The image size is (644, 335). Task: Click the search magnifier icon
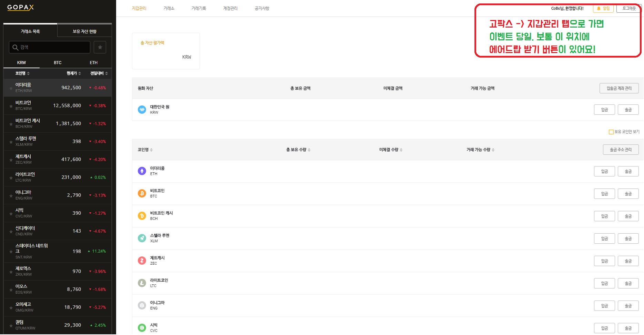tap(15, 47)
